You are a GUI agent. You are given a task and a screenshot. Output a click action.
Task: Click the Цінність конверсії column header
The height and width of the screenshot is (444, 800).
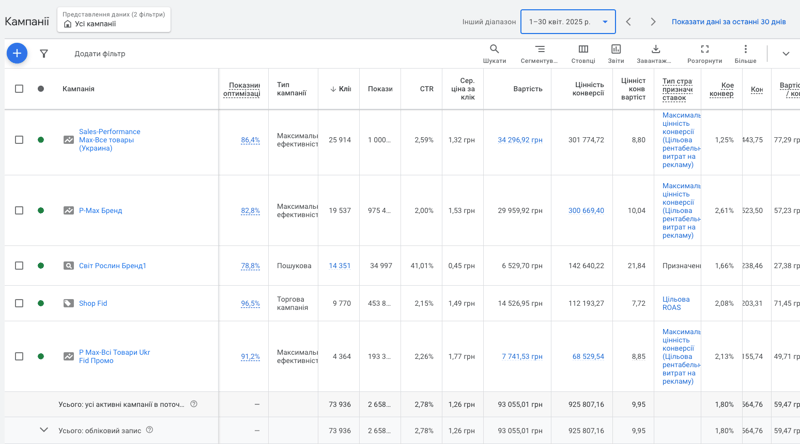click(x=588, y=89)
